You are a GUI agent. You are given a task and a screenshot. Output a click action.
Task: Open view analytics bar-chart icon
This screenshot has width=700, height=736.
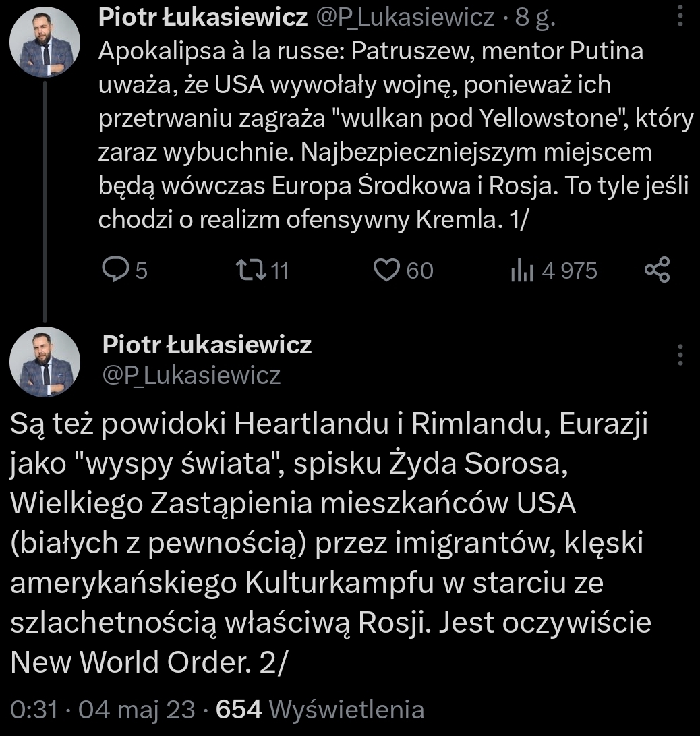[x=521, y=271]
